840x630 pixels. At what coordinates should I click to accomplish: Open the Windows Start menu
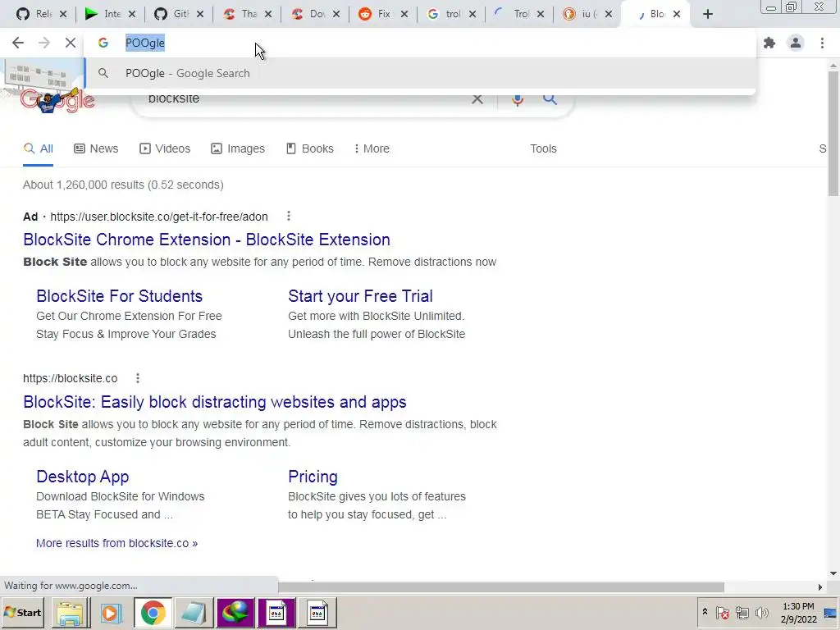pos(22,612)
